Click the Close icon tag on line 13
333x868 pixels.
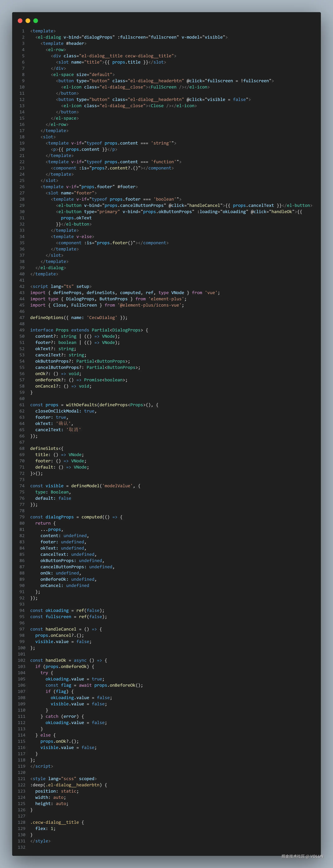[157, 106]
